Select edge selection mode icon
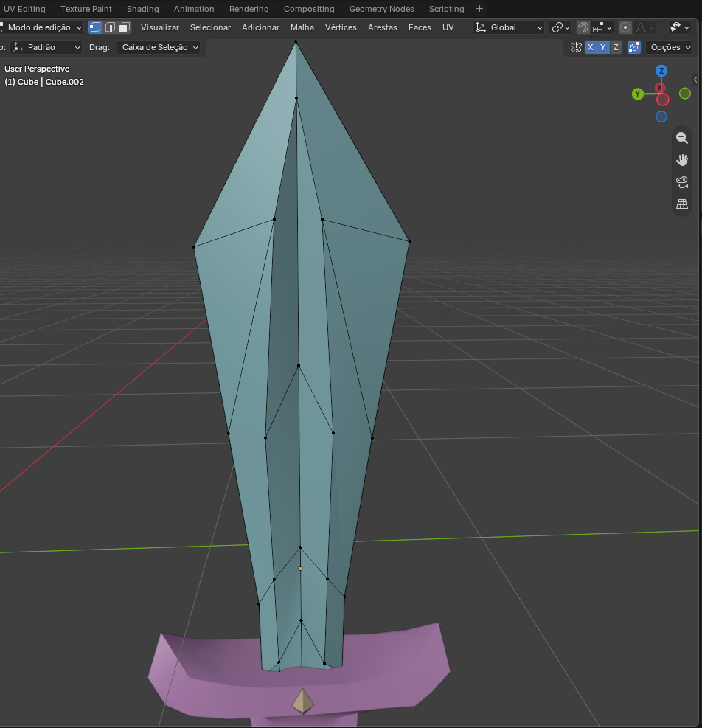702x728 pixels. click(x=110, y=27)
